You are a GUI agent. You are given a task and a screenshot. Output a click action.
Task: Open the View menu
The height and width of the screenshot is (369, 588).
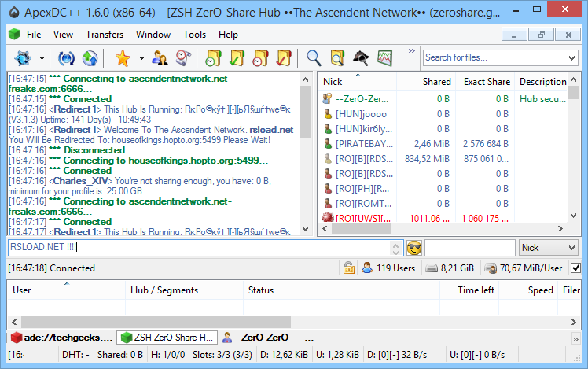63,35
